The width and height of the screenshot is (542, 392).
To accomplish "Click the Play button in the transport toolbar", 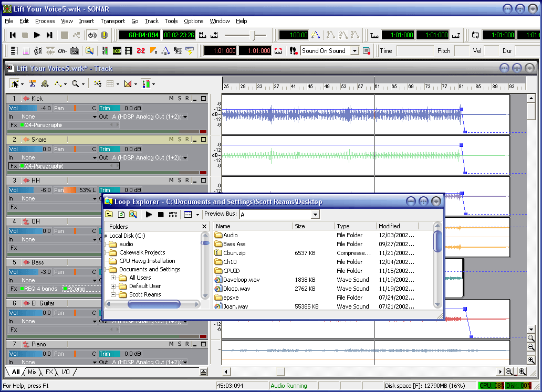I will (37, 35).
